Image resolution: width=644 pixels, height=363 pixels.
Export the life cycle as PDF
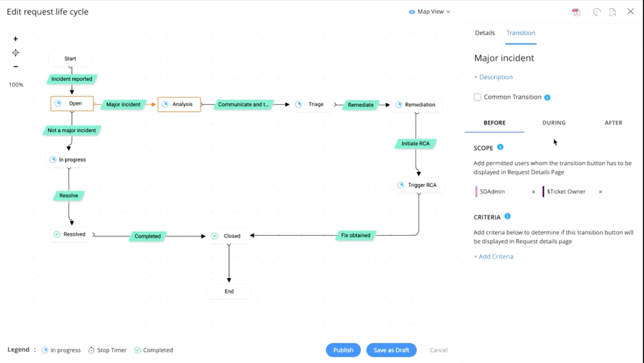(577, 12)
